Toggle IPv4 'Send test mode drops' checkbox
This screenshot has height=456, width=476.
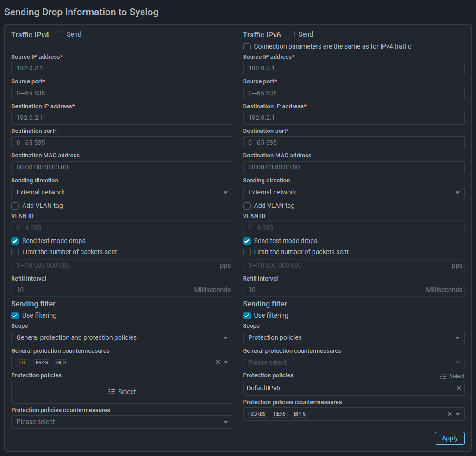tap(15, 241)
